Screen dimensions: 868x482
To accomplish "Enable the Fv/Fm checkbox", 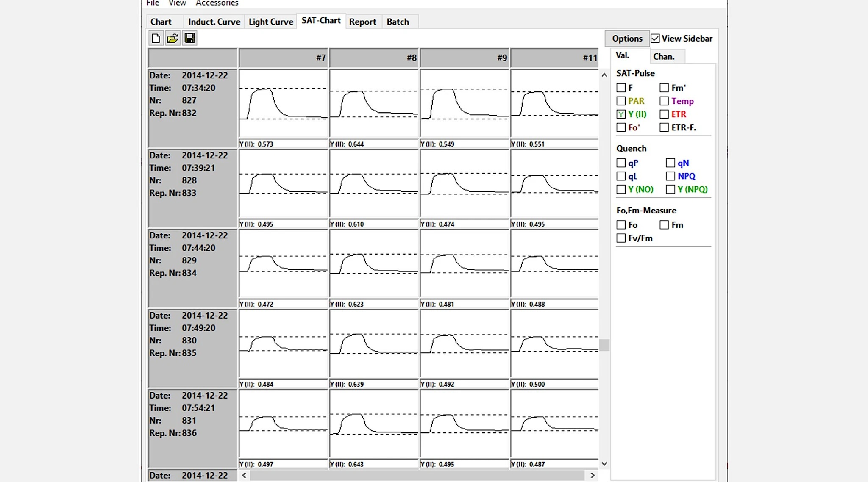I will (x=621, y=238).
